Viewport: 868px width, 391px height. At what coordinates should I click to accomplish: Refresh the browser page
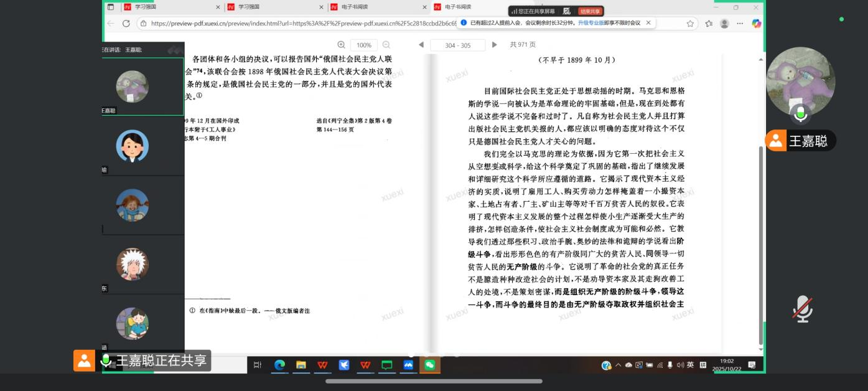click(126, 23)
